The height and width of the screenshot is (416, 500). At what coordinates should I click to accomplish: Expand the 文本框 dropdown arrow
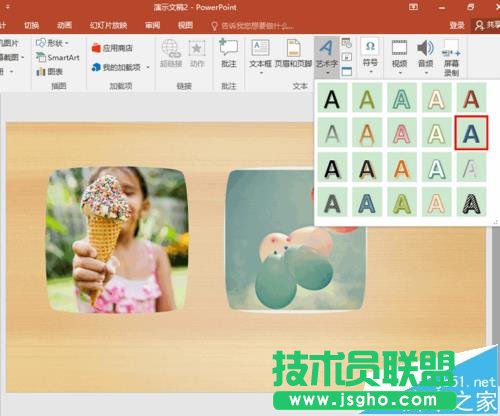261,73
